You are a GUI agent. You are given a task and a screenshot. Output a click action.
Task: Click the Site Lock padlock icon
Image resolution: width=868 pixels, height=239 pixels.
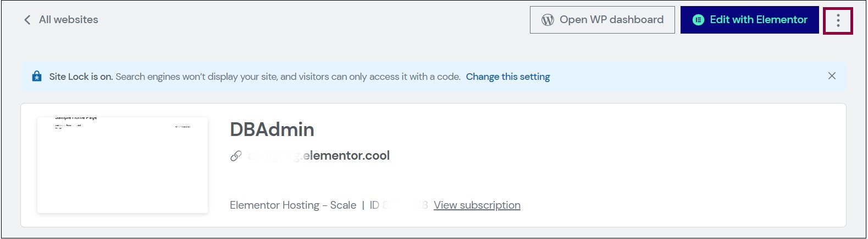click(37, 77)
